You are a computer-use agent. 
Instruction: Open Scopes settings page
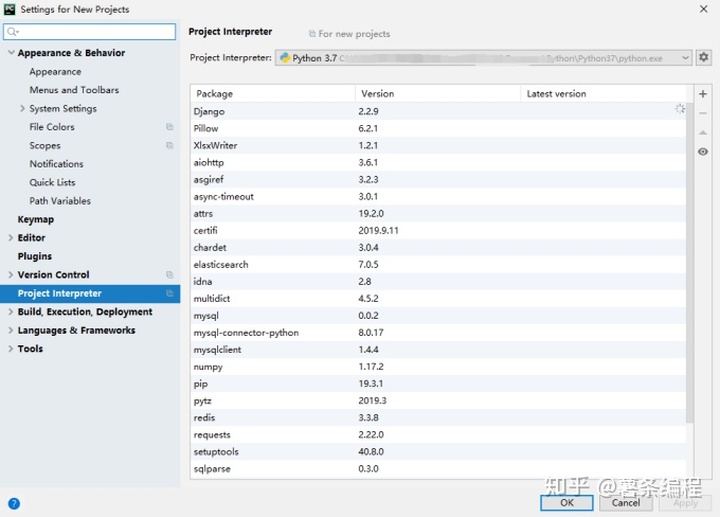pos(45,146)
